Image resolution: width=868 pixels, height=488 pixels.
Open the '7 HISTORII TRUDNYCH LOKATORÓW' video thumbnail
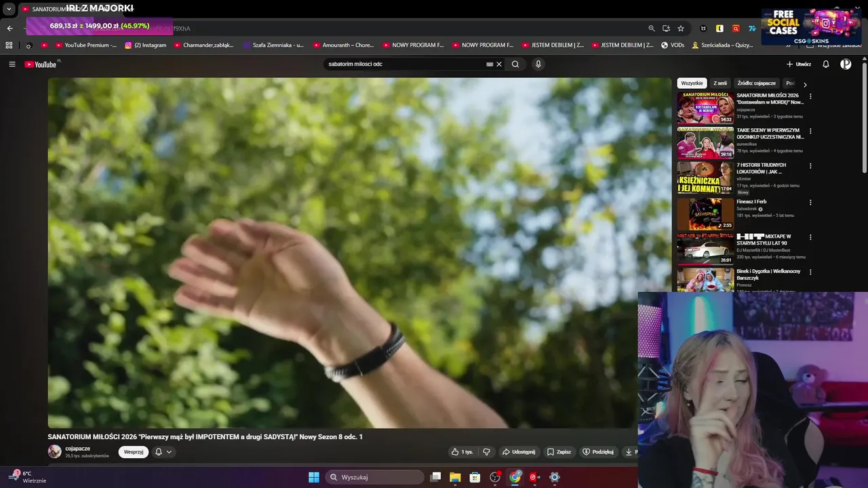[x=705, y=177]
